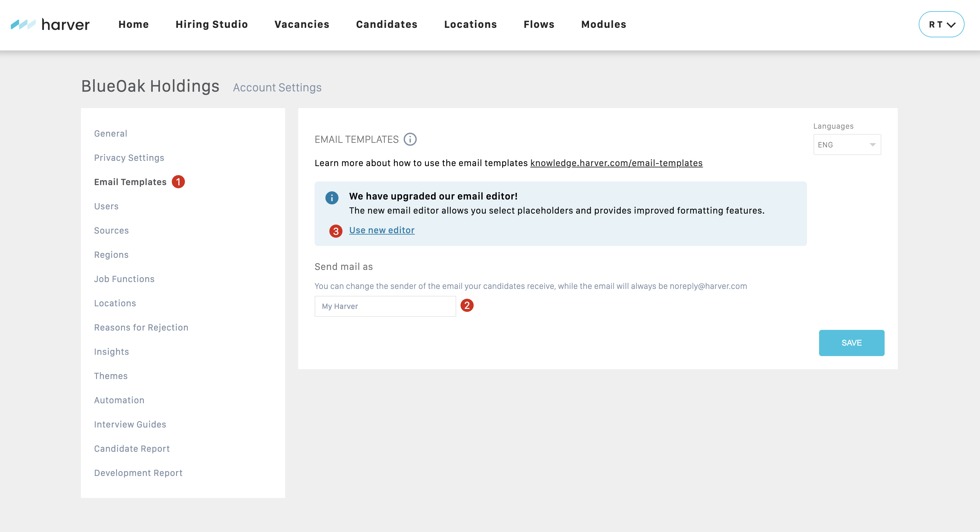Open the Flows navigation item

pyautogui.click(x=539, y=24)
